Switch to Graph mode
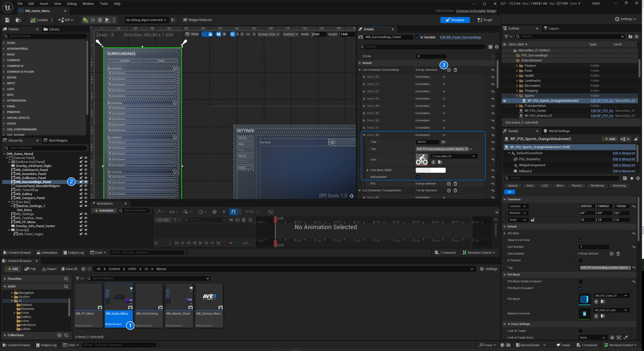 (x=485, y=20)
